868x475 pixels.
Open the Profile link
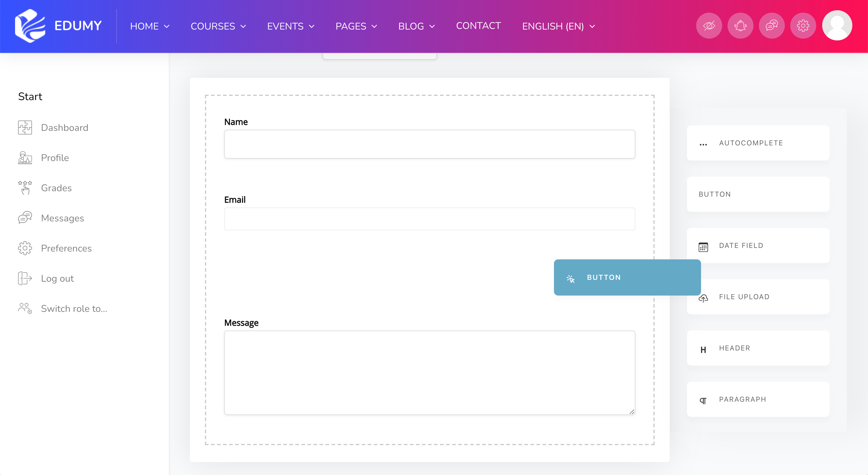(55, 158)
